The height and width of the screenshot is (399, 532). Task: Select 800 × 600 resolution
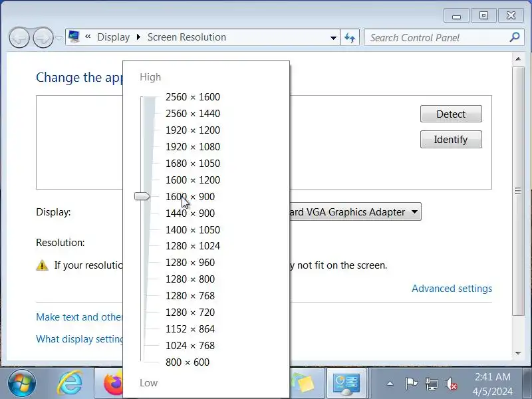point(188,362)
